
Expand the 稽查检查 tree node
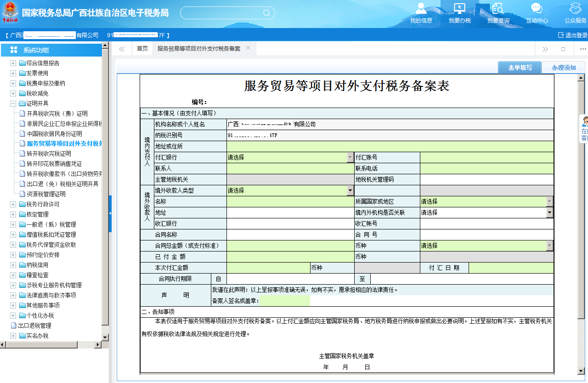(x=13, y=275)
